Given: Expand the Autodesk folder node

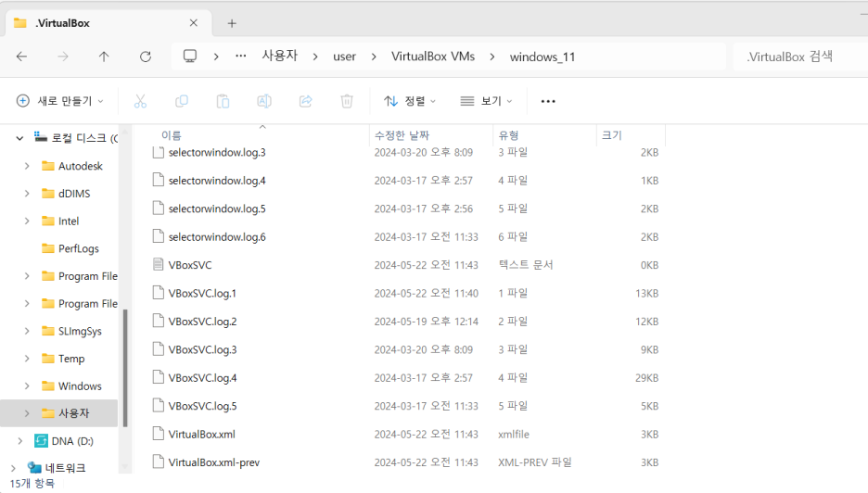Looking at the screenshot, I should (x=27, y=166).
